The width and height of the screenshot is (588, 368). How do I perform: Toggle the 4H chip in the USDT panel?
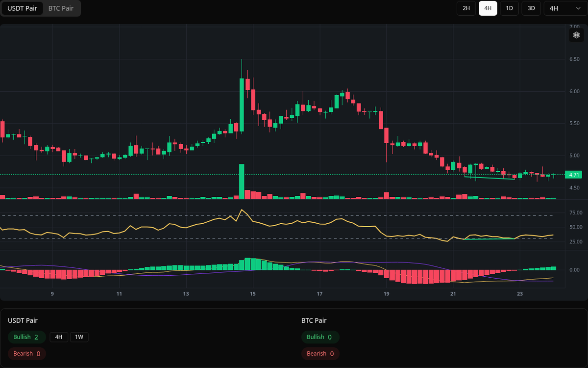coord(58,337)
